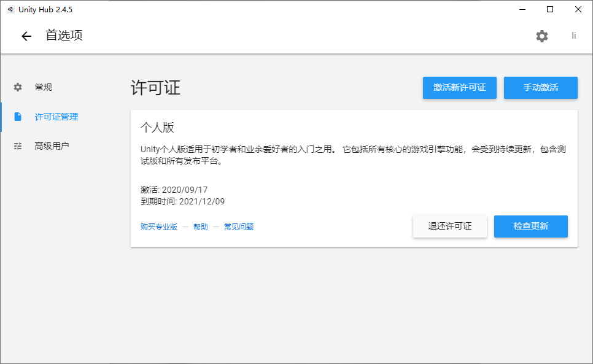Click the 激活新许可证 button
The width and height of the screenshot is (593, 364).
[x=460, y=88]
